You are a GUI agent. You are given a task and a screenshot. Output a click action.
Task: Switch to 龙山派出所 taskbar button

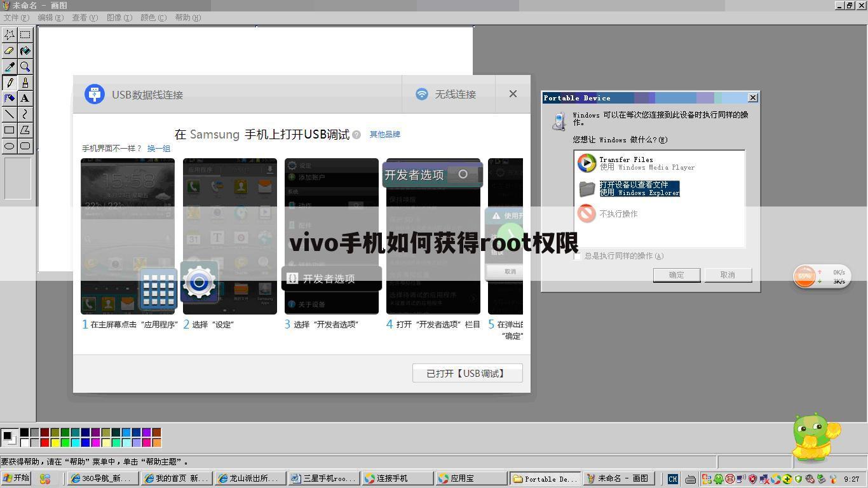[250, 478]
